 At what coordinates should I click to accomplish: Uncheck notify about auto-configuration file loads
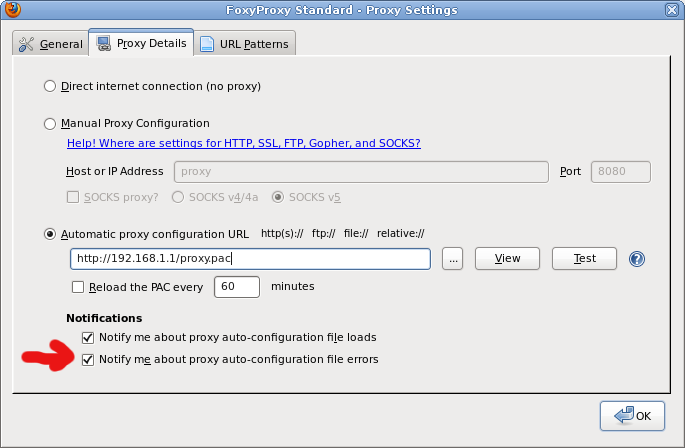point(88,337)
